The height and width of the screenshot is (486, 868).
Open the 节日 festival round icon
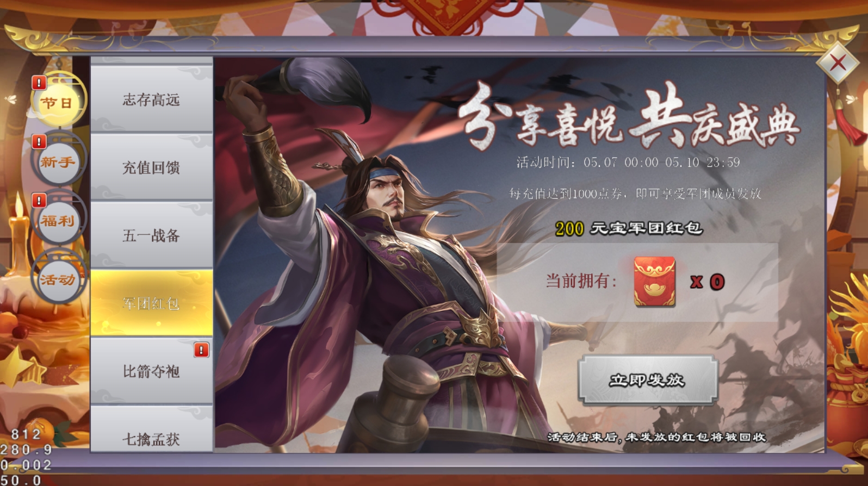coord(58,102)
